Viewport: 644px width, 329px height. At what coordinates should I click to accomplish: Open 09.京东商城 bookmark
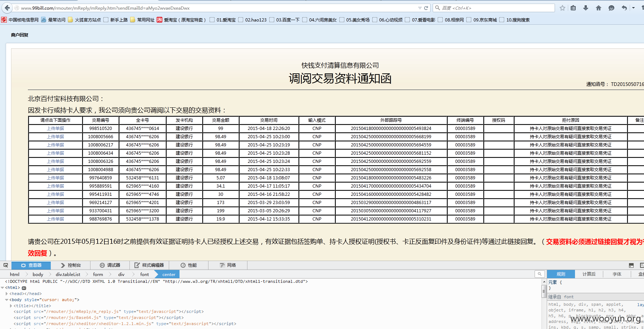click(x=482, y=20)
